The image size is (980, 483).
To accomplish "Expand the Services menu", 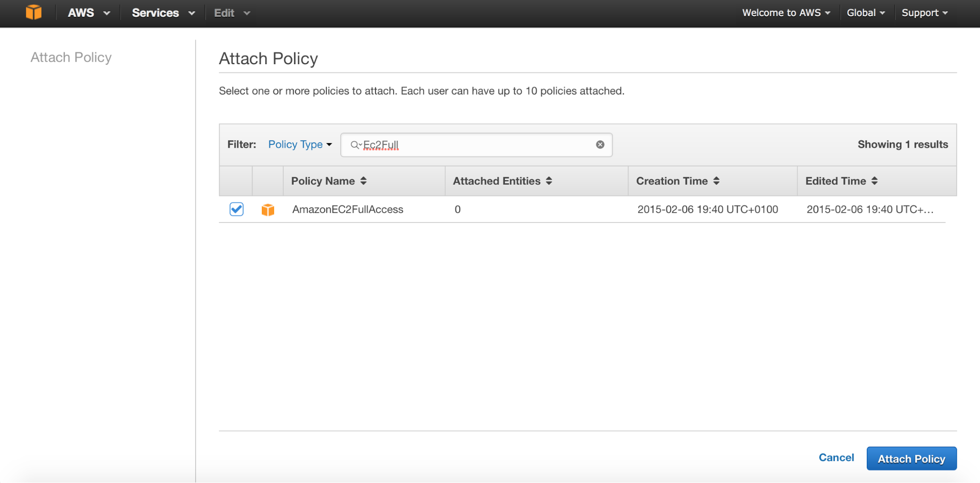I will [163, 13].
